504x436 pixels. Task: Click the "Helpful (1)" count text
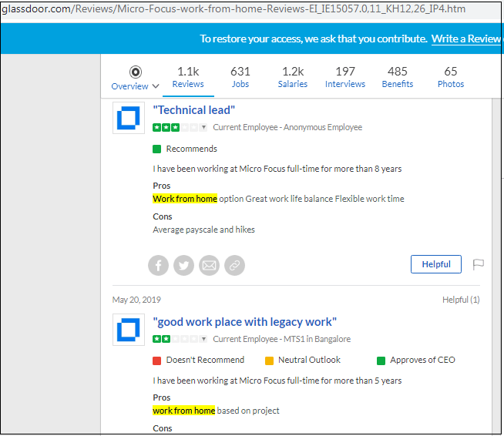(x=461, y=300)
